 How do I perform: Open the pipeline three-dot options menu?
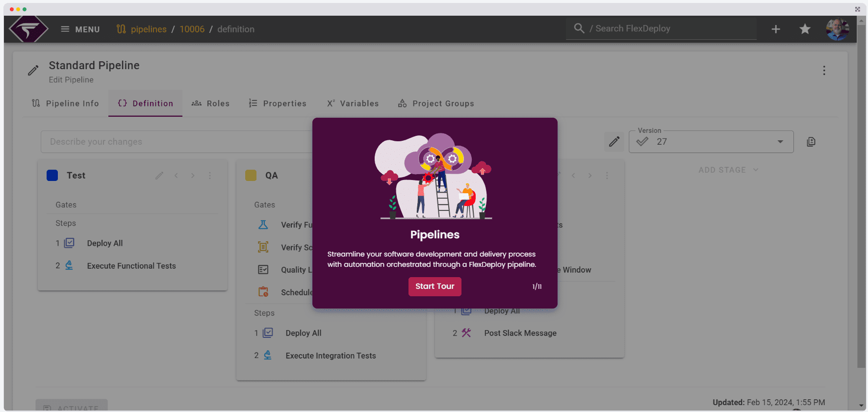click(824, 71)
